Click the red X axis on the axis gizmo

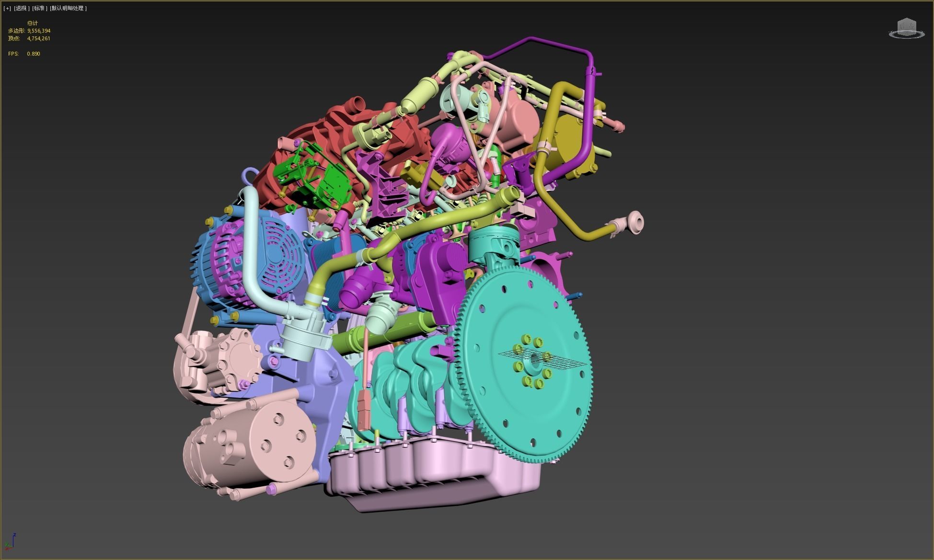click(9, 549)
